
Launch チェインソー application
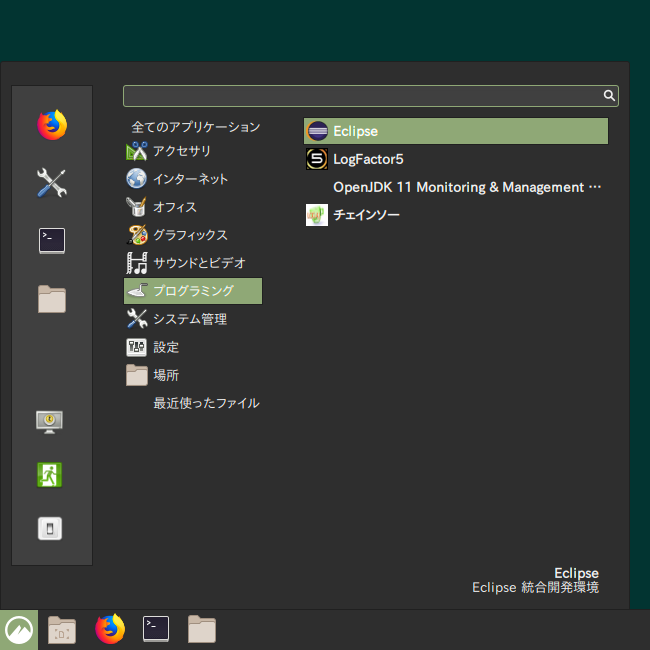(456, 215)
